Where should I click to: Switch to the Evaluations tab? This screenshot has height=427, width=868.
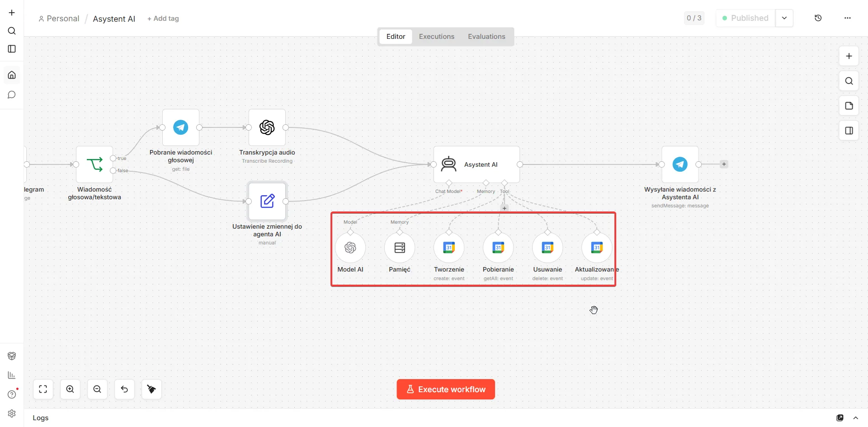click(x=486, y=37)
